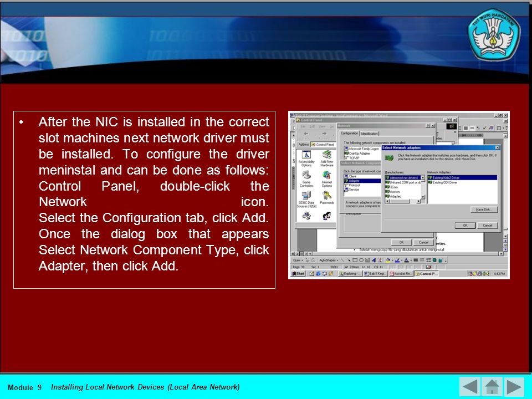This screenshot has height=399, width=532.
Task: Go to the next slide arrow
Action: tap(514, 386)
